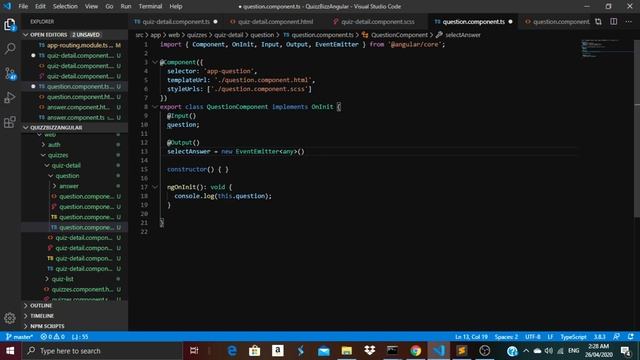
Task: Click the QuestionComponent breadcrumb
Action: 399,35
